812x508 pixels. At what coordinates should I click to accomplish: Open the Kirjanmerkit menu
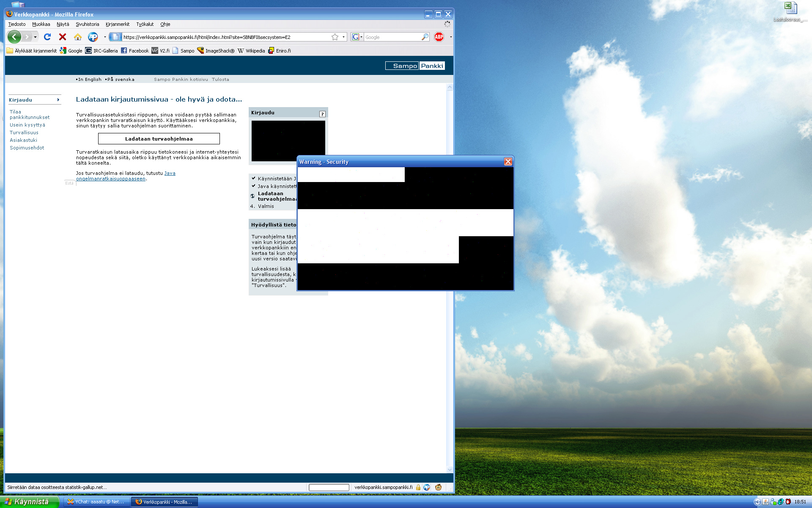pos(118,24)
